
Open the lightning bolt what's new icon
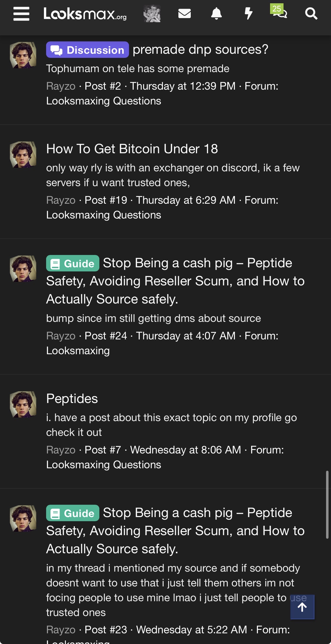tap(248, 13)
